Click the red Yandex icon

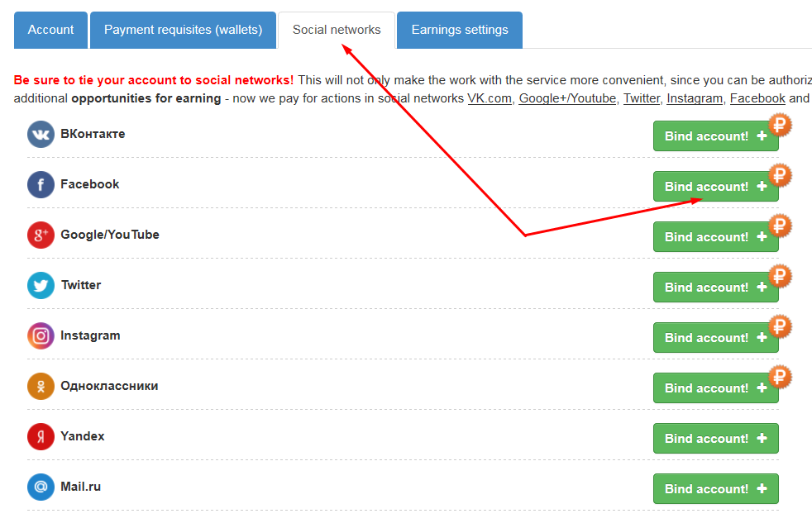41,436
